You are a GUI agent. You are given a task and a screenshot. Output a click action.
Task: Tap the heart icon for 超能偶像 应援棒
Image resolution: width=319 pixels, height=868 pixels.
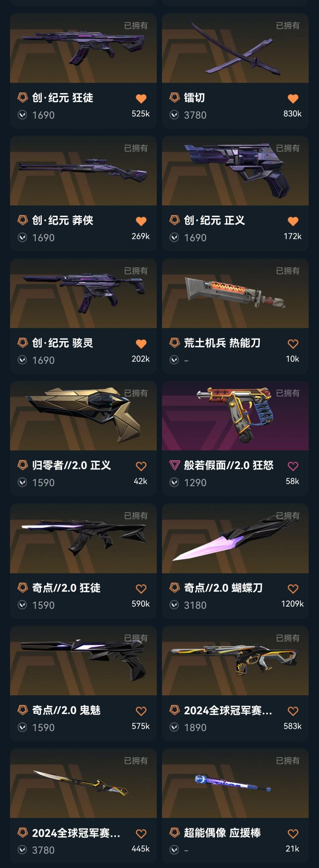pos(293,834)
